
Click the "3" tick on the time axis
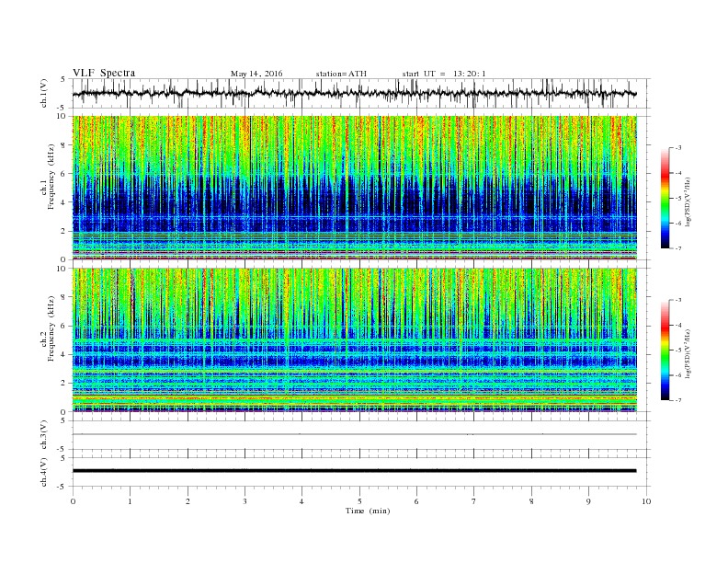245,501
